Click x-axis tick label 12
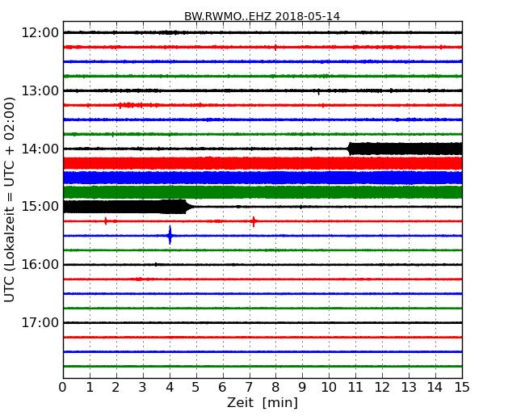The height and width of the screenshot is (420, 525). pyautogui.click(x=382, y=388)
